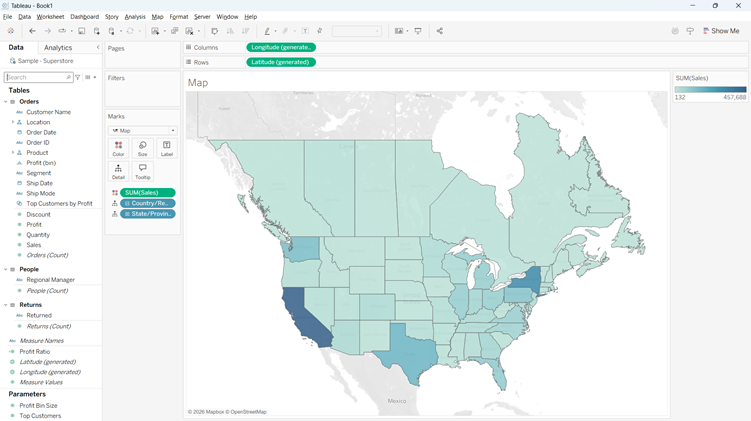This screenshot has height=421, width=751.
Task: Select the Latitude (generated) pill in Rows
Action: (281, 62)
